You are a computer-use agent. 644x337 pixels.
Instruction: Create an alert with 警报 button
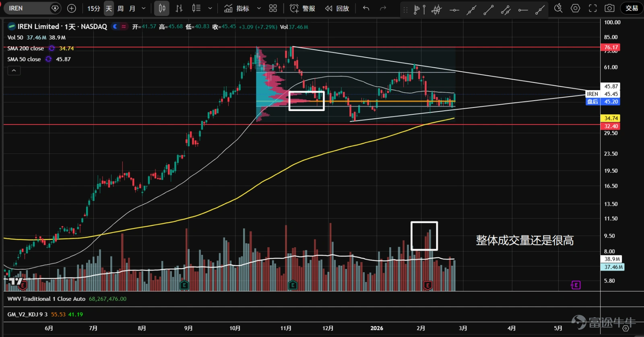point(303,8)
